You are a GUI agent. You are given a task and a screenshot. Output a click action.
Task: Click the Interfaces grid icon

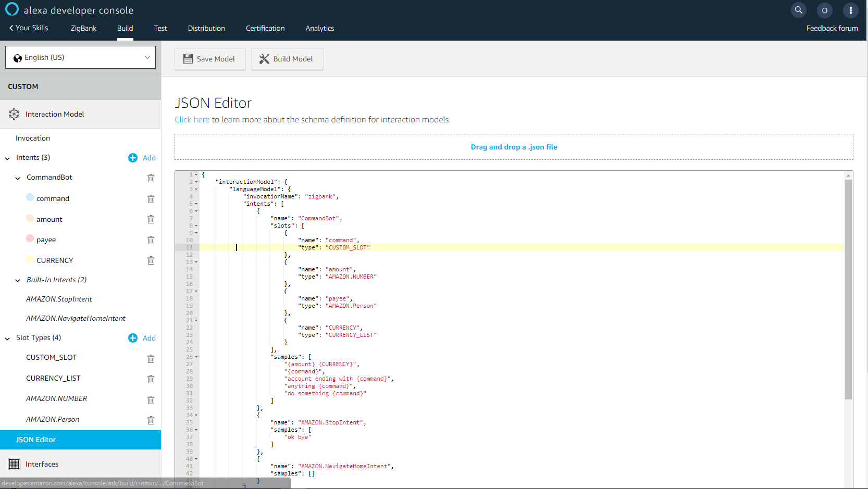pos(14,464)
